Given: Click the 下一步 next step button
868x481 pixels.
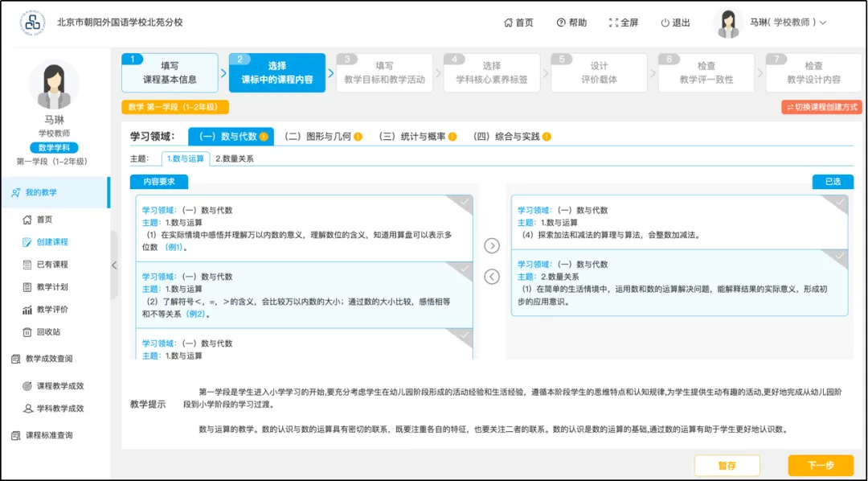Looking at the screenshot, I should coord(820,466).
